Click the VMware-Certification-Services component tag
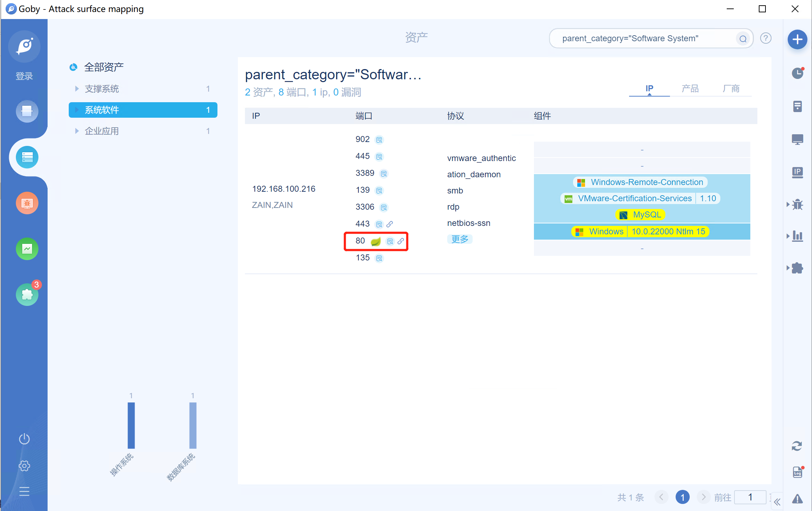Screen dimensions: 812x511 [640, 198]
